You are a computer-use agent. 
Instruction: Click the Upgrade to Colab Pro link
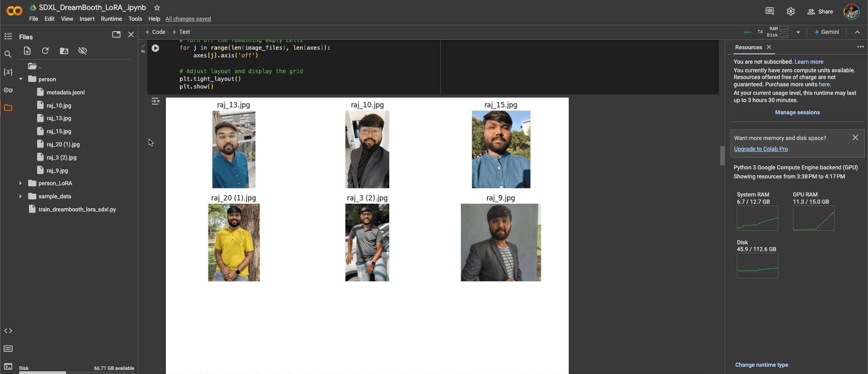click(761, 149)
